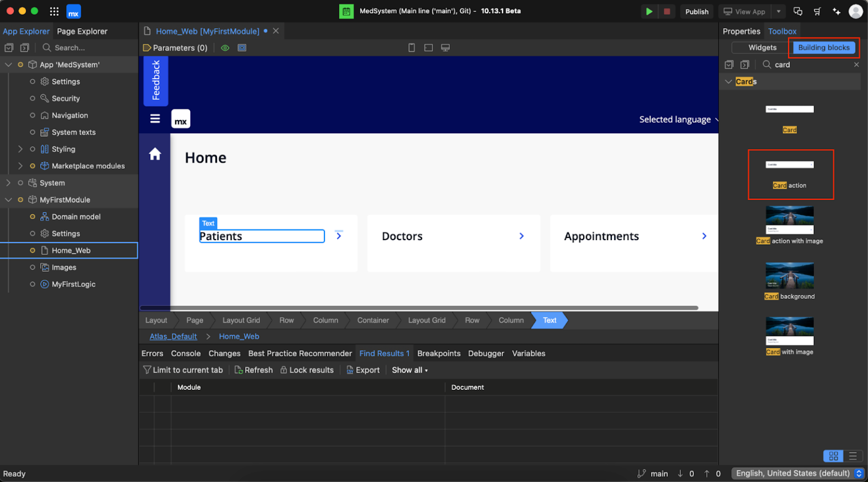
Task: Collapse the MyFirstModule tree node
Action: [x=8, y=200]
